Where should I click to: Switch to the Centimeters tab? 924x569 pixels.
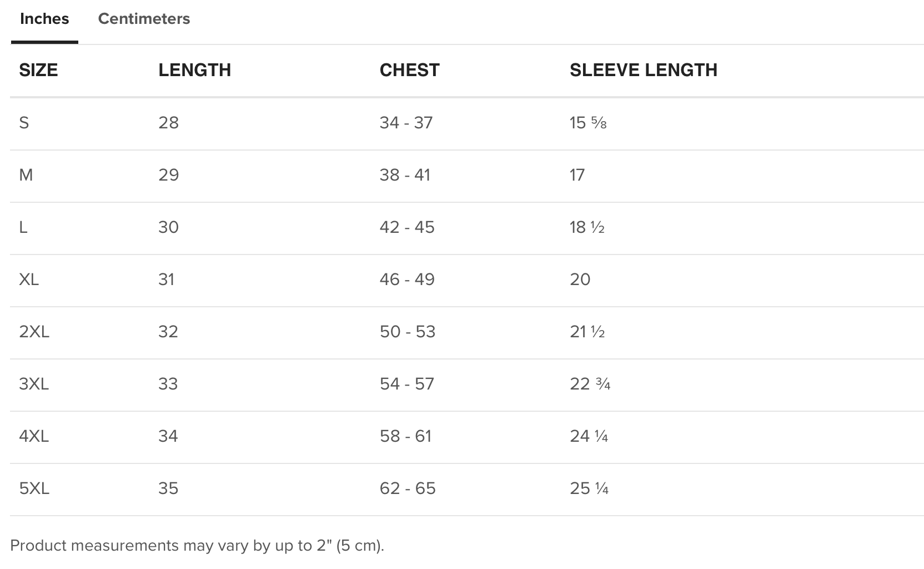click(144, 19)
